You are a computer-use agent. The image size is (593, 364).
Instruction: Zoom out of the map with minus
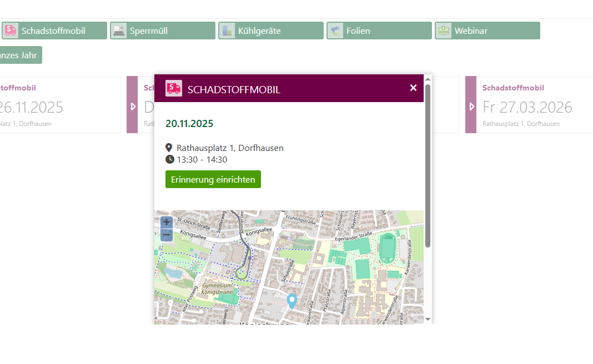point(166,235)
